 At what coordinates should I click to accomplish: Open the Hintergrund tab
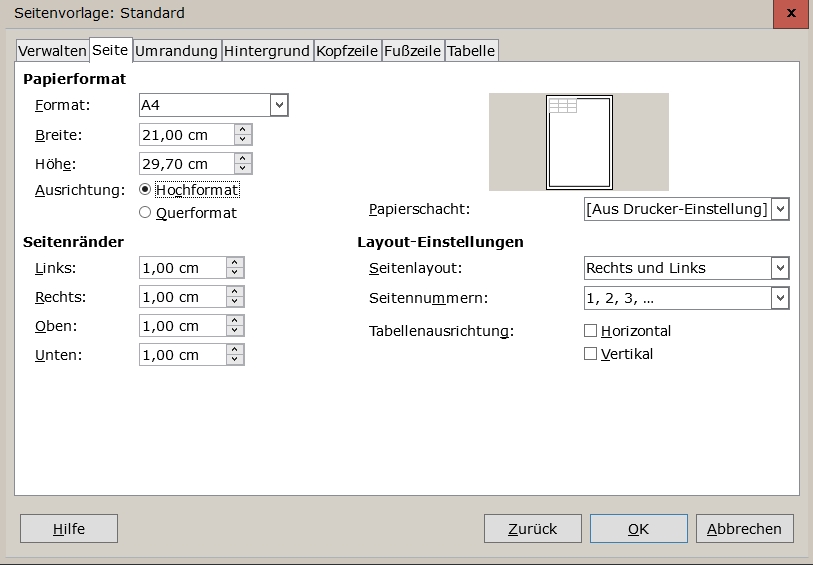pyautogui.click(x=267, y=51)
